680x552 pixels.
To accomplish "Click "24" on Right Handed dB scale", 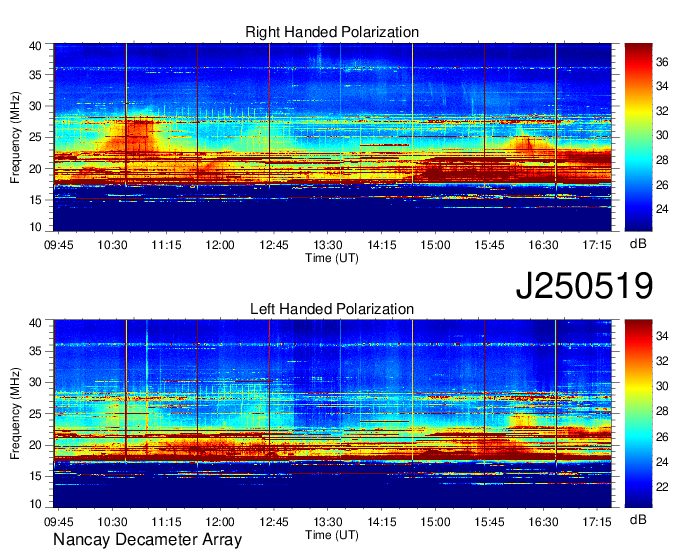I will pos(662,209).
